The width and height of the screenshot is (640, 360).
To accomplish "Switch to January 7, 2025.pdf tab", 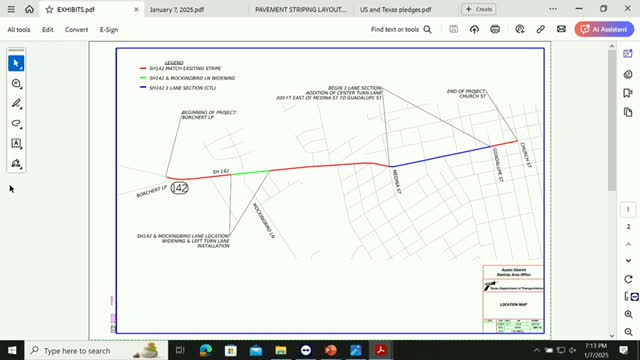I will (177, 9).
